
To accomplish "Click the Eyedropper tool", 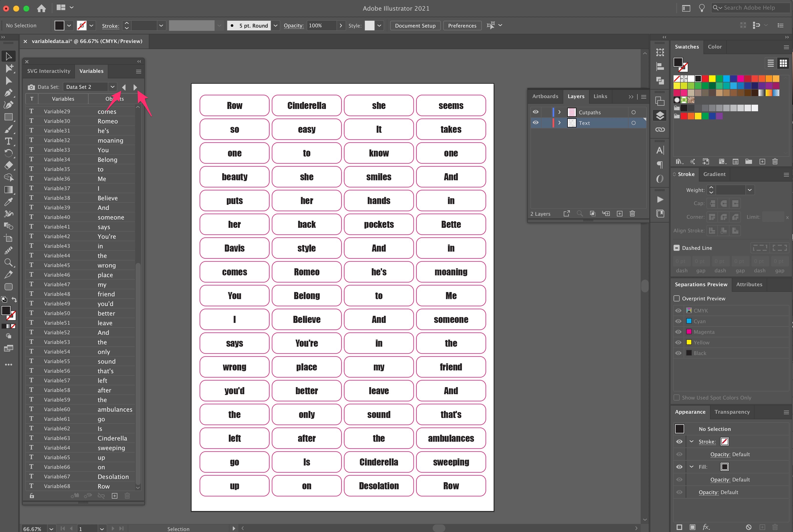I will [x=8, y=202].
